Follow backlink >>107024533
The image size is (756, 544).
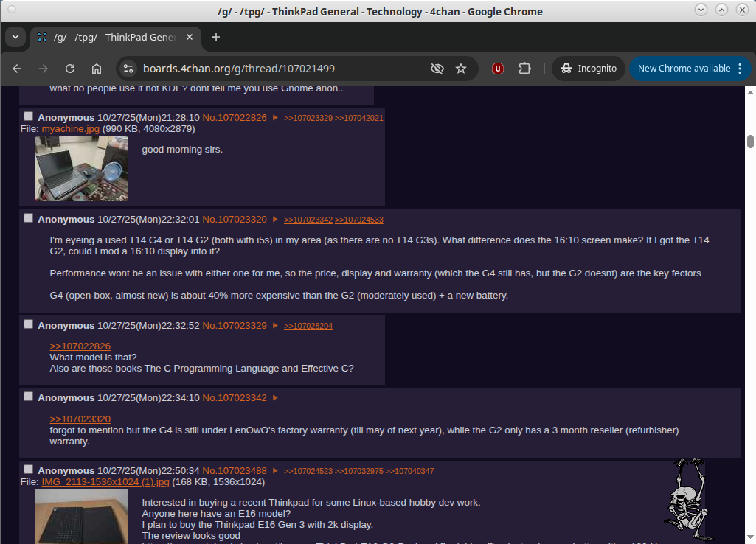[358, 220]
